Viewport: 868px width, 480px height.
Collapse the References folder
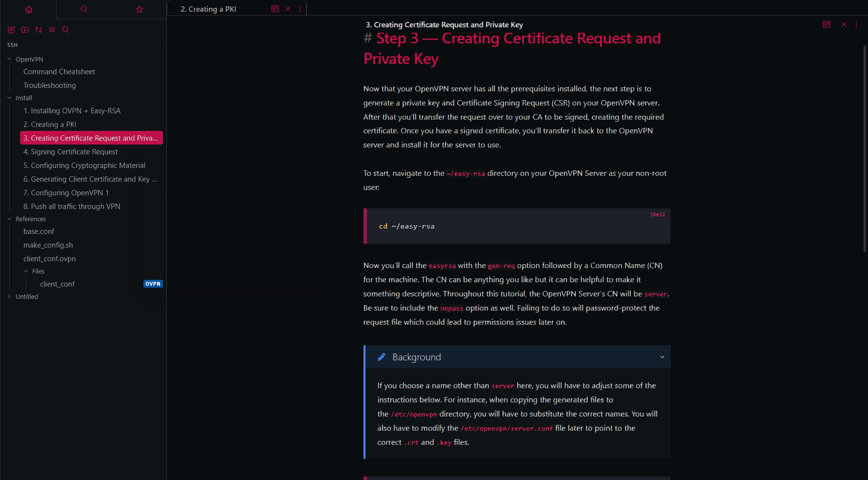point(9,219)
